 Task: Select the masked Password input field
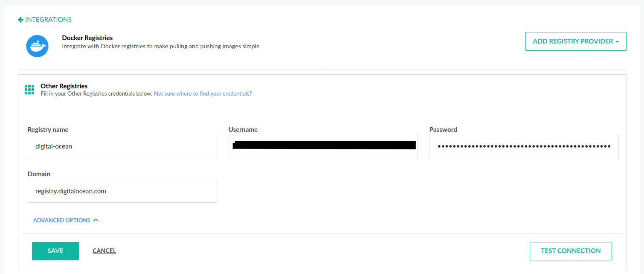click(x=523, y=146)
